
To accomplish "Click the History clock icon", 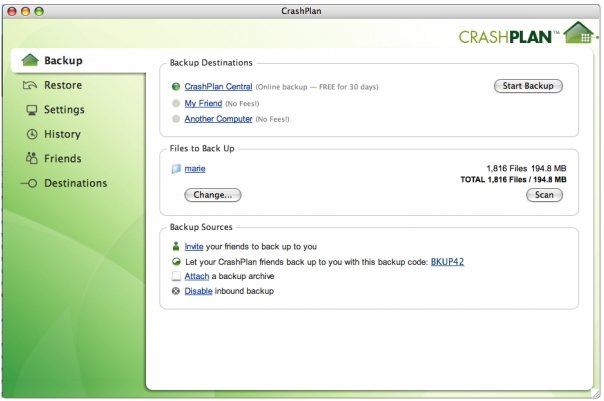I will click(32, 134).
